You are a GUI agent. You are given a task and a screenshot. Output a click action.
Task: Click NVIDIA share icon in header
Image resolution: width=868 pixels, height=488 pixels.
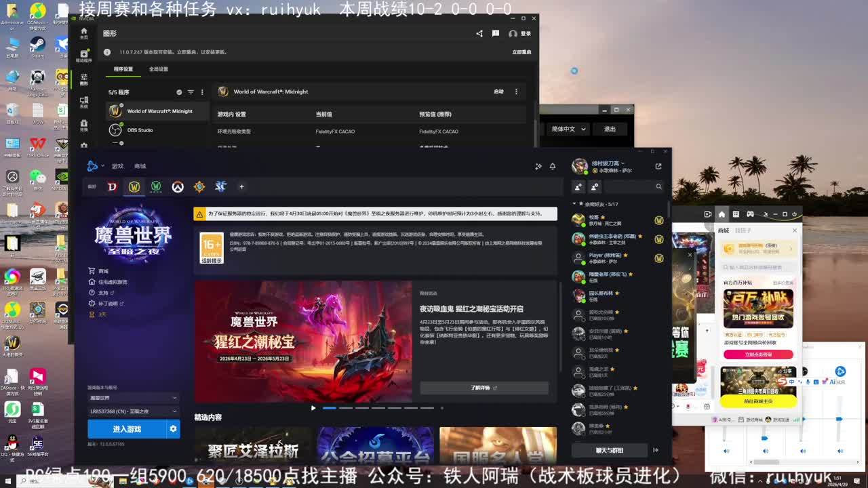pyautogui.click(x=479, y=33)
